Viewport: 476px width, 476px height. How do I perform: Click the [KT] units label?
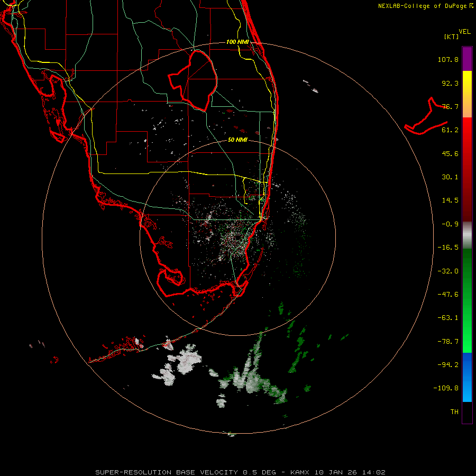click(x=452, y=36)
